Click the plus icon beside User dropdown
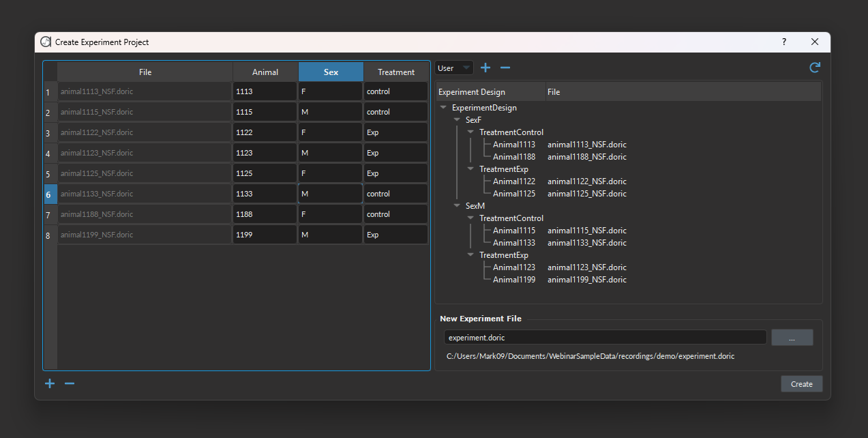 pyautogui.click(x=485, y=68)
